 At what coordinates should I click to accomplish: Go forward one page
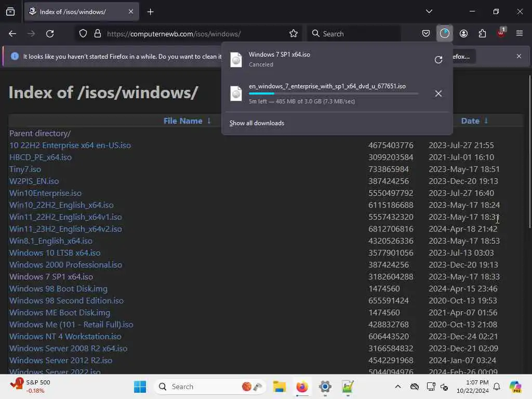click(31, 34)
